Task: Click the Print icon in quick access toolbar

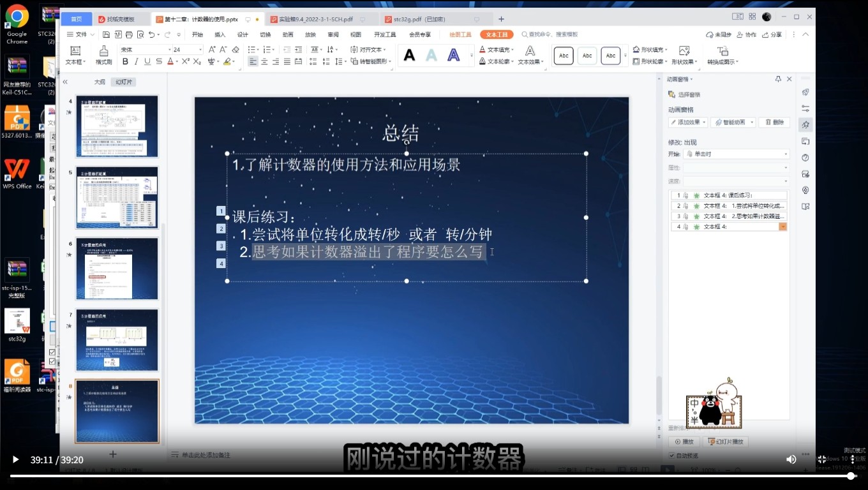Action: click(x=130, y=34)
